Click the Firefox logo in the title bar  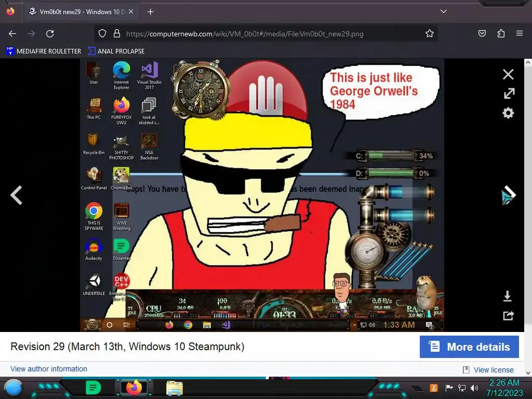pos(10,11)
